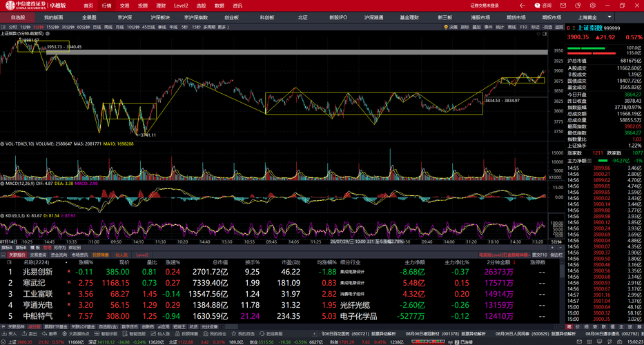Click the back arrow in title bar
This screenshot has height=345, width=644.
point(522,6)
